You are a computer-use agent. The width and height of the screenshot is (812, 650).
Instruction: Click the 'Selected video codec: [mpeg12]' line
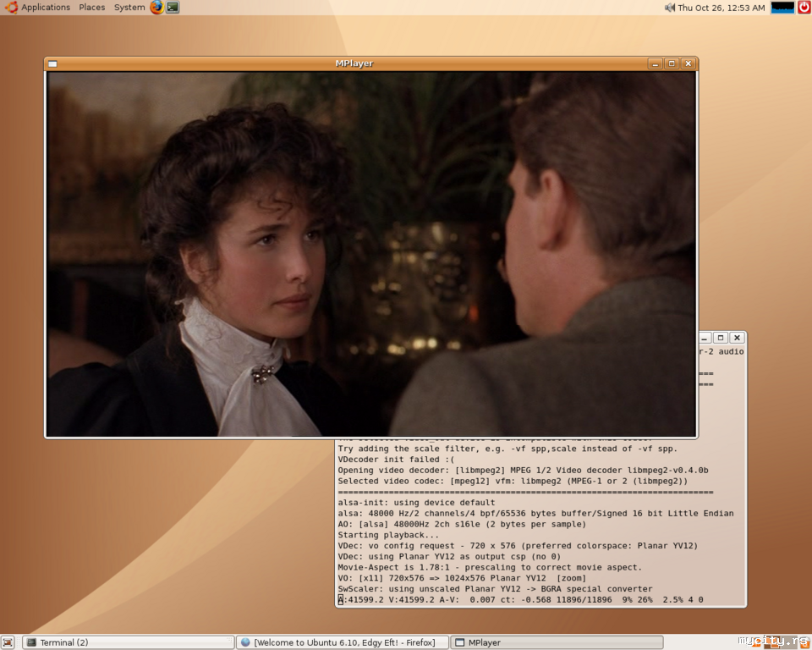pos(513,481)
